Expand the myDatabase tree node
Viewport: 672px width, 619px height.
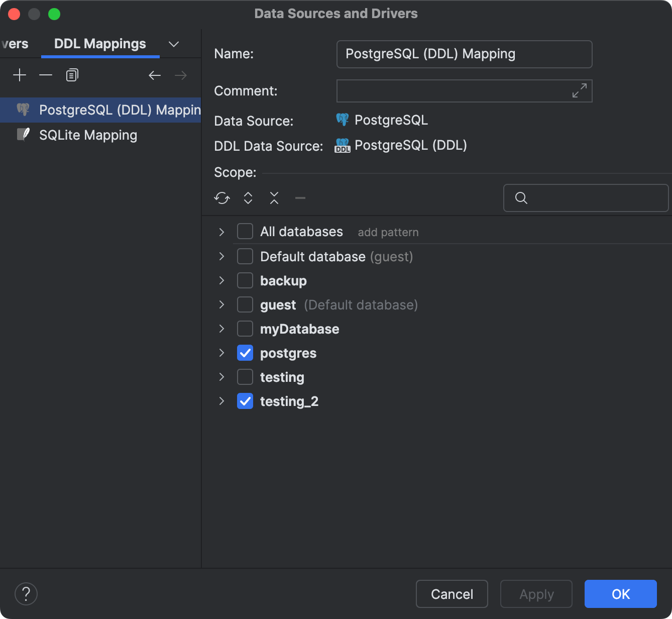pyautogui.click(x=221, y=329)
